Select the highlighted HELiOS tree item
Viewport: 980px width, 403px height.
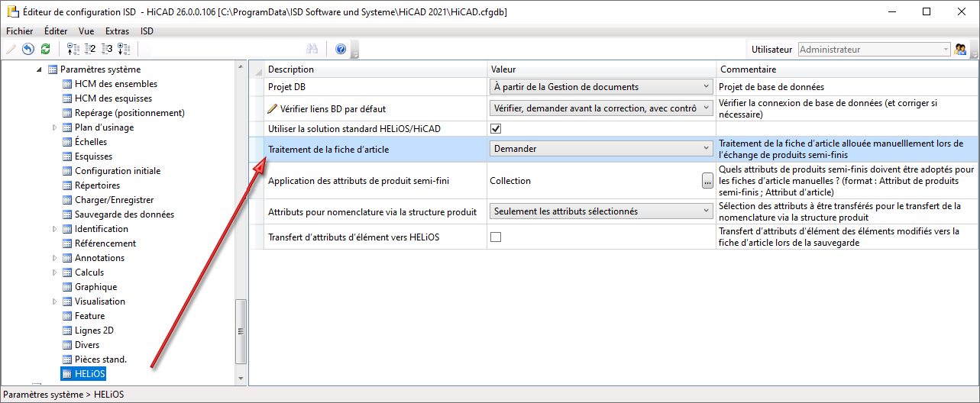[90, 374]
